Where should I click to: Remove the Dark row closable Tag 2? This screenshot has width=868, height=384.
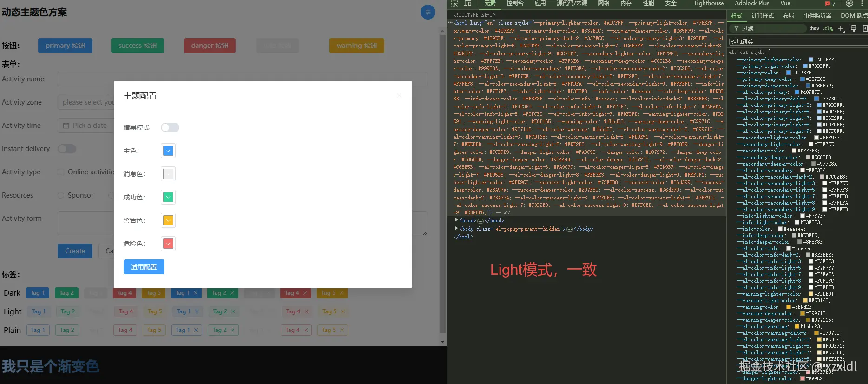(232, 293)
